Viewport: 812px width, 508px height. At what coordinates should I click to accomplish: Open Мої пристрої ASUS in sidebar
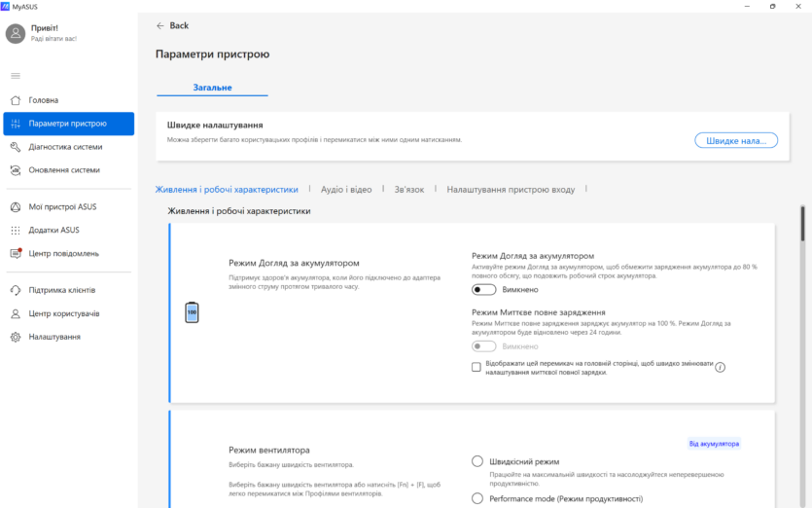pos(68,207)
